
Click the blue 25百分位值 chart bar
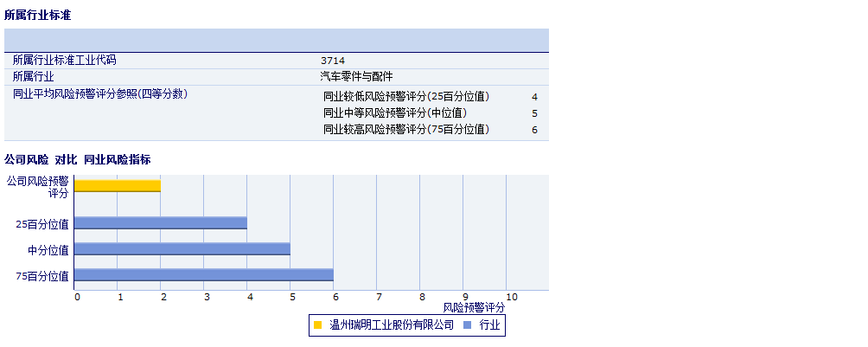(x=161, y=223)
